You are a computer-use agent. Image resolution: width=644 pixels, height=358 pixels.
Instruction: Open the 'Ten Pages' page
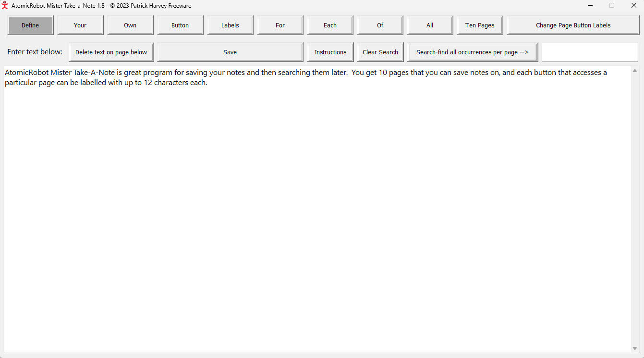[x=480, y=25]
